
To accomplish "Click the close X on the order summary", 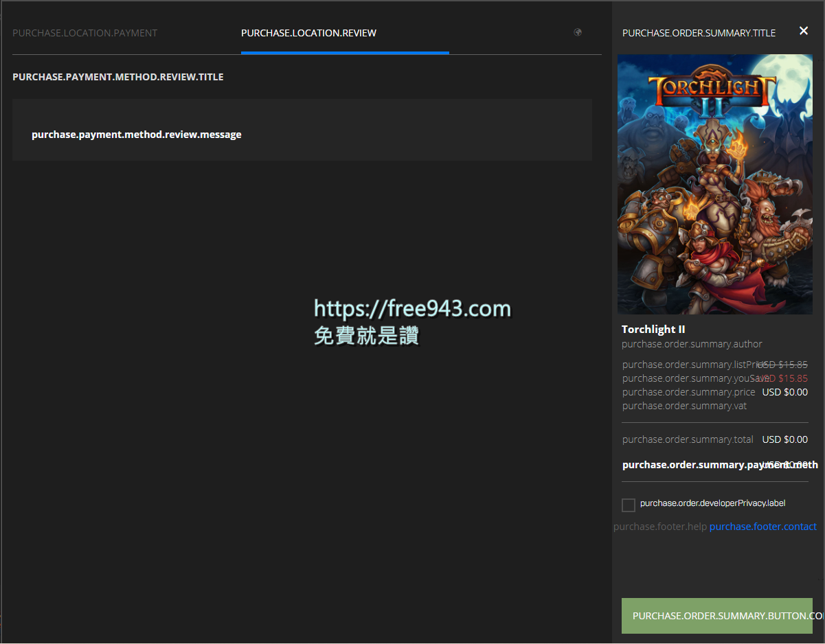I will point(803,30).
